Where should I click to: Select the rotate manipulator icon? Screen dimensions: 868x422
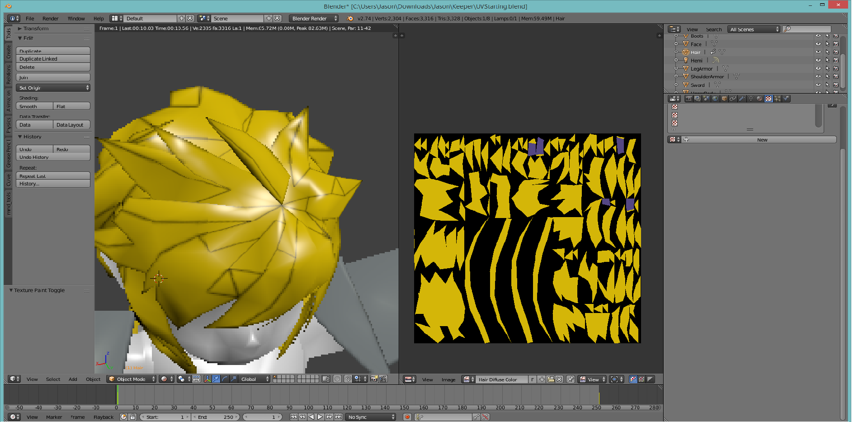tap(225, 379)
